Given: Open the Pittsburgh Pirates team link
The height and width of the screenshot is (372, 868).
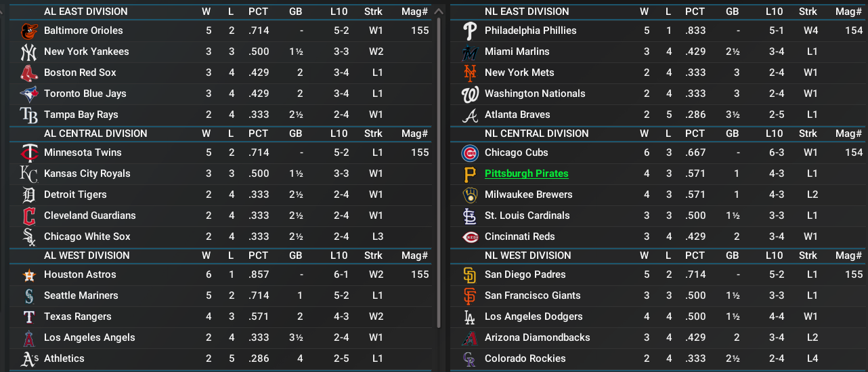Looking at the screenshot, I should [x=527, y=173].
